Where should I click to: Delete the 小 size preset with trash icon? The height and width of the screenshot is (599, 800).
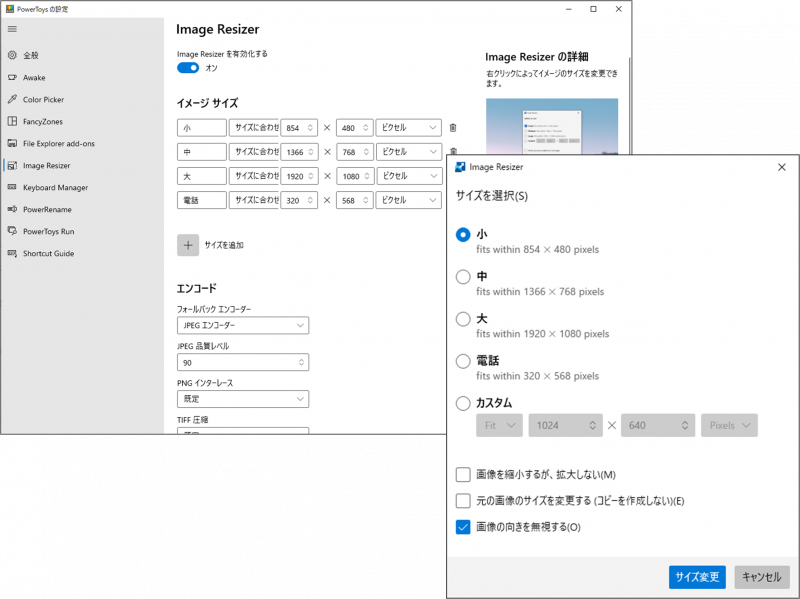tap(453, 128)
